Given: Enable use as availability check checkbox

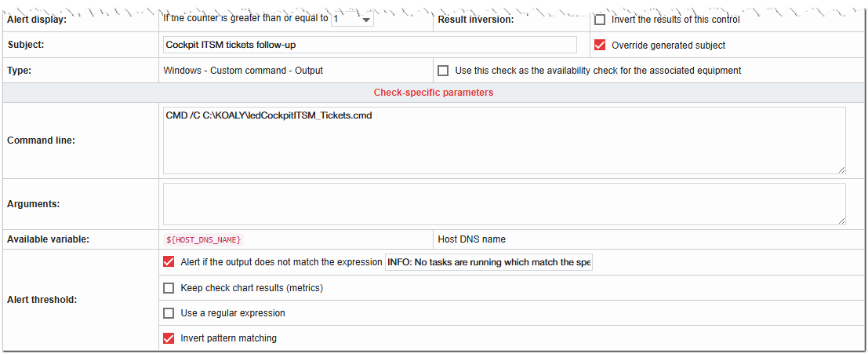Looking at the screenshot, I should point(443,71).
